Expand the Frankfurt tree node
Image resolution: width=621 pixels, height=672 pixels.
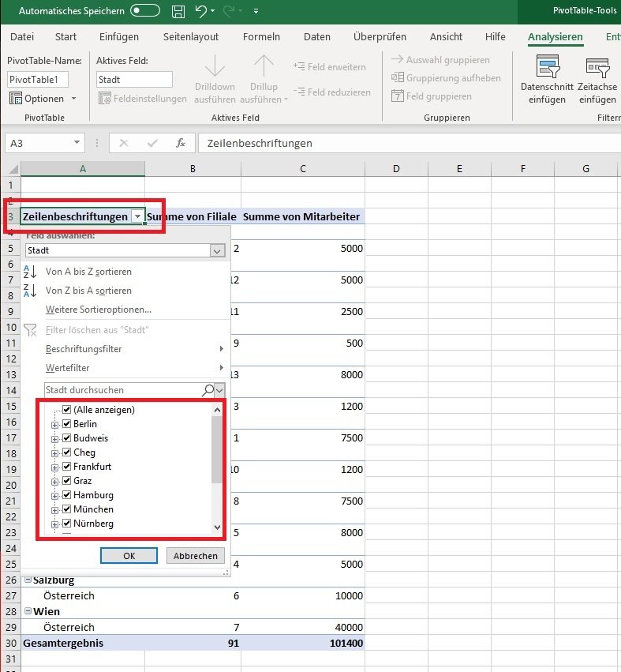pos(55,467)
